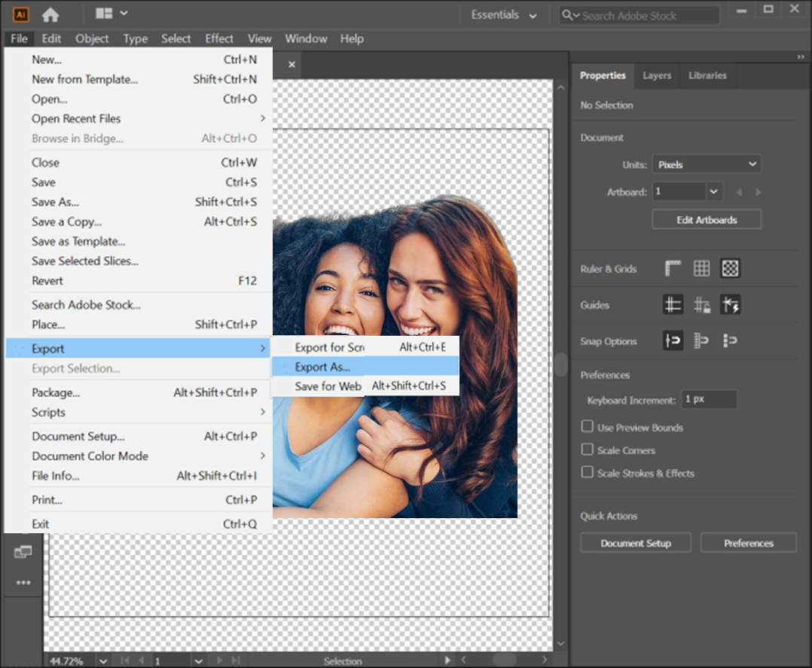Click the Document Setup quick action button
Image resolution: width=812 pixels, height=668 pixels.
click(635, 543)
